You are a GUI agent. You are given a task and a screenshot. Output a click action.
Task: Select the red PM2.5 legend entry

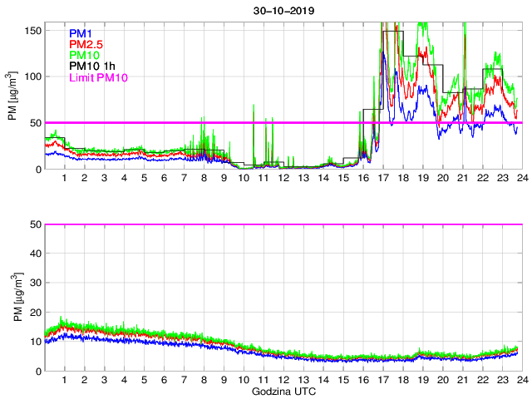click(87, 44)
